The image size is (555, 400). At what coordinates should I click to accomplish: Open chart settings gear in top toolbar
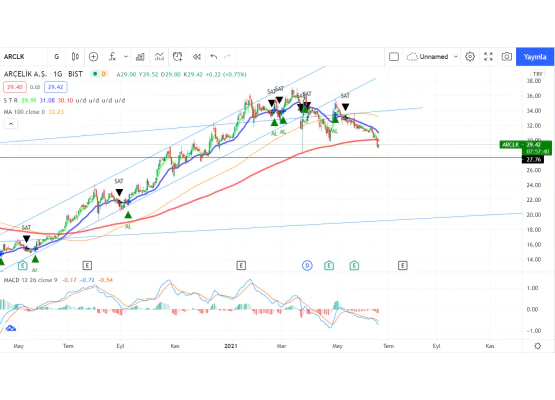coord(470,57)
